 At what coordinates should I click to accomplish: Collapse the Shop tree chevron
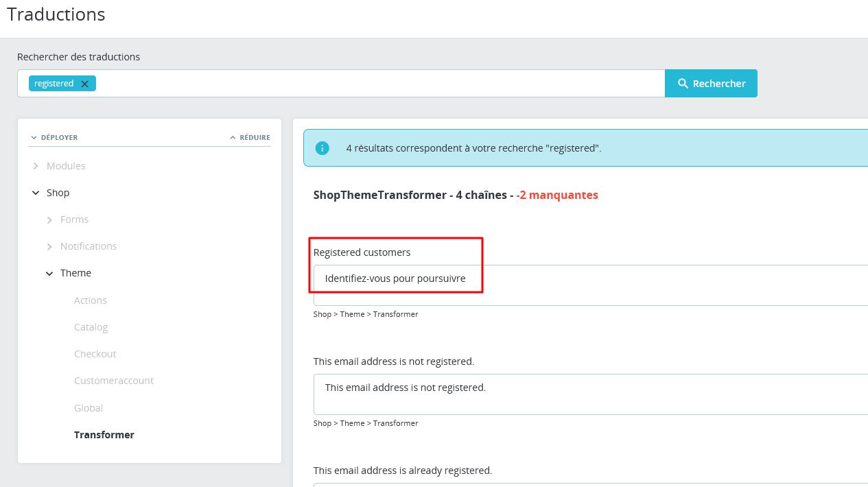(x=36, y=193)
